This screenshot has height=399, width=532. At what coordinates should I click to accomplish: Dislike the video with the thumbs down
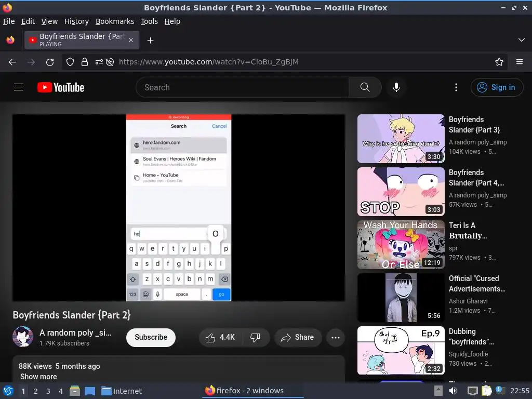tap(255, 338)
